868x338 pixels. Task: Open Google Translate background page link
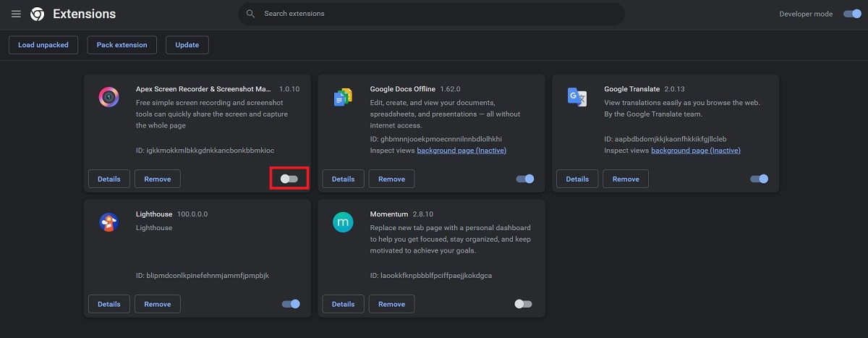[x=696, y=151]
